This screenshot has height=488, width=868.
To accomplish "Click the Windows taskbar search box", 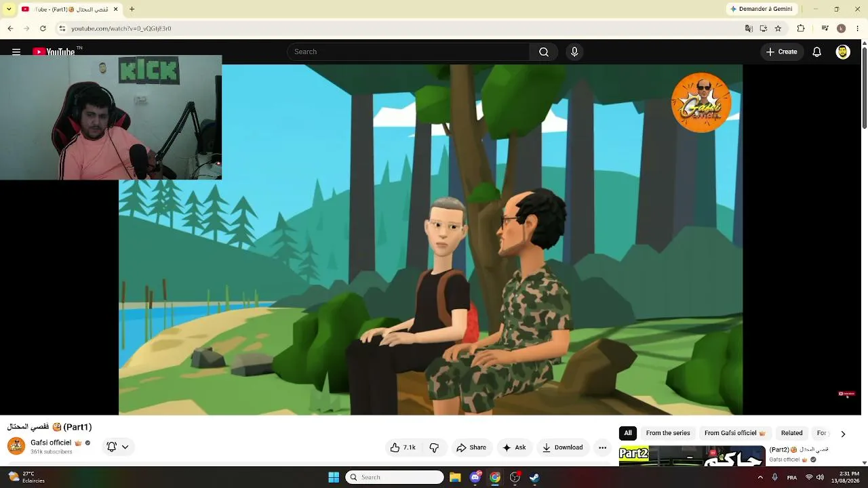I will 395,477.
